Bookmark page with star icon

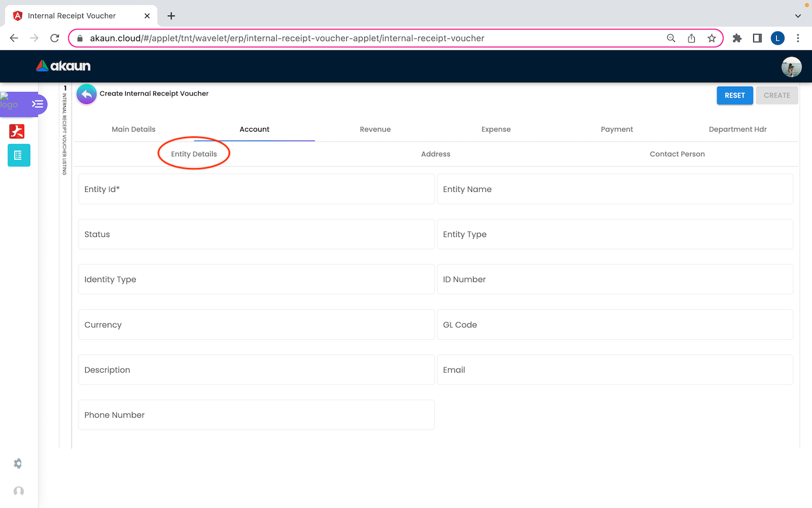712,38
